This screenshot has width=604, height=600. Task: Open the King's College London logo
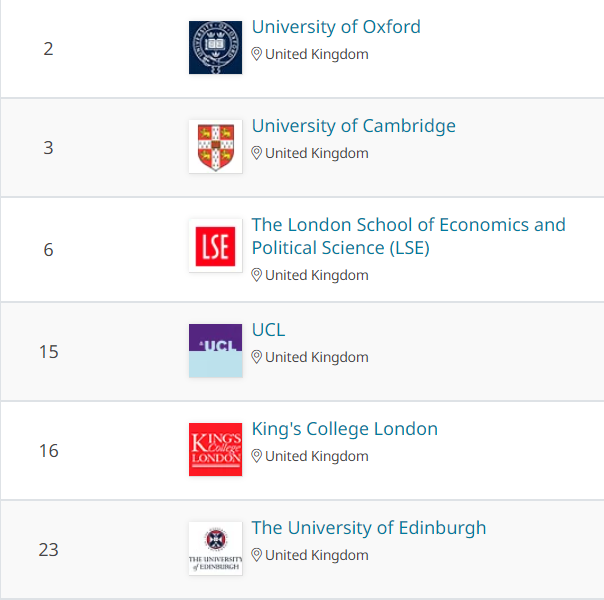point(215,449)
